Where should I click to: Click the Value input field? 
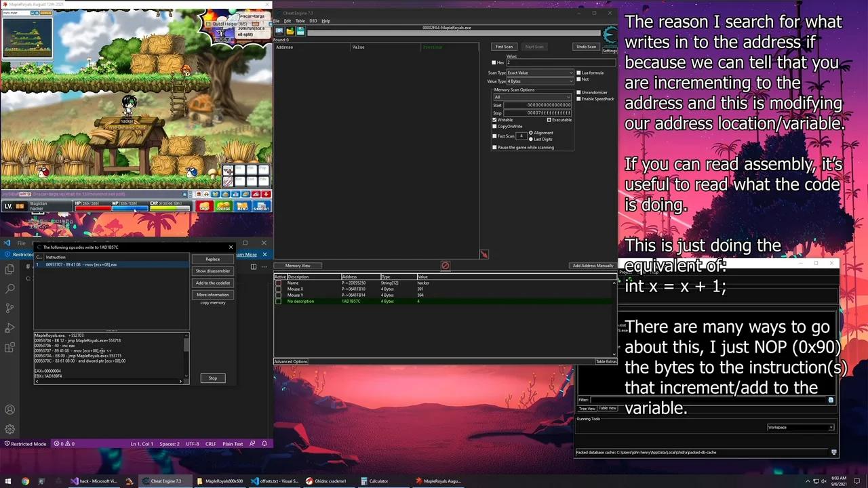coord(542,62)
